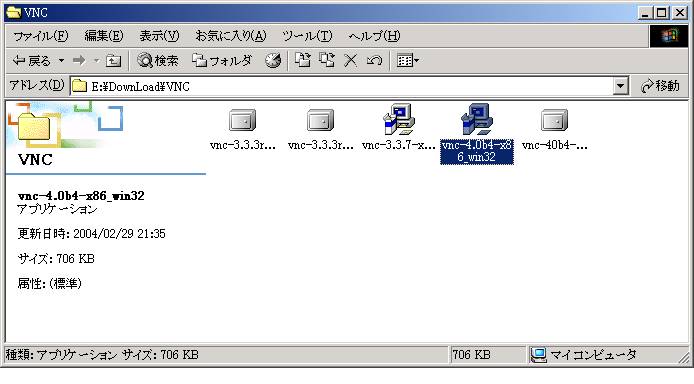
Task: Open the History (履歴) toolbar icon
Action: click(x=273, y=61)
